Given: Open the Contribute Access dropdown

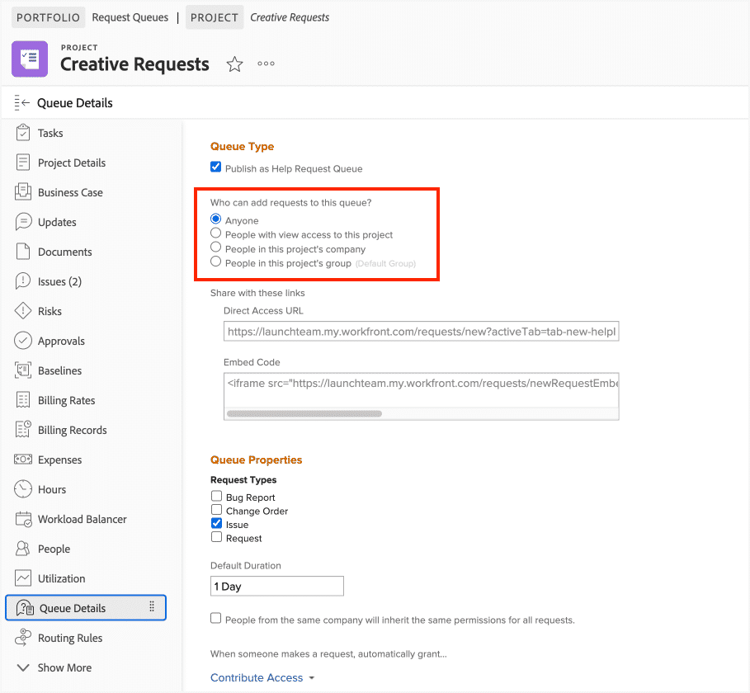Looking at the screenshot, I should 262,678.
